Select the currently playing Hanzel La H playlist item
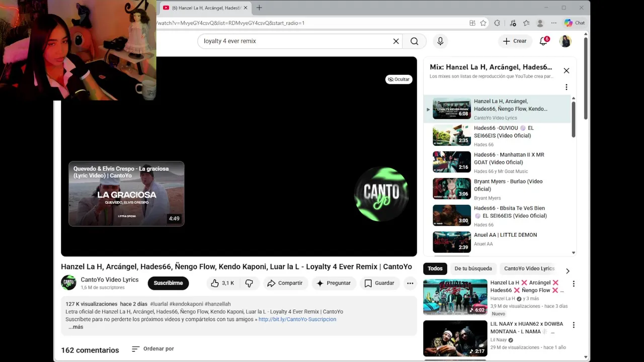The height and width of the screenshot is (362, 644). 497,109
